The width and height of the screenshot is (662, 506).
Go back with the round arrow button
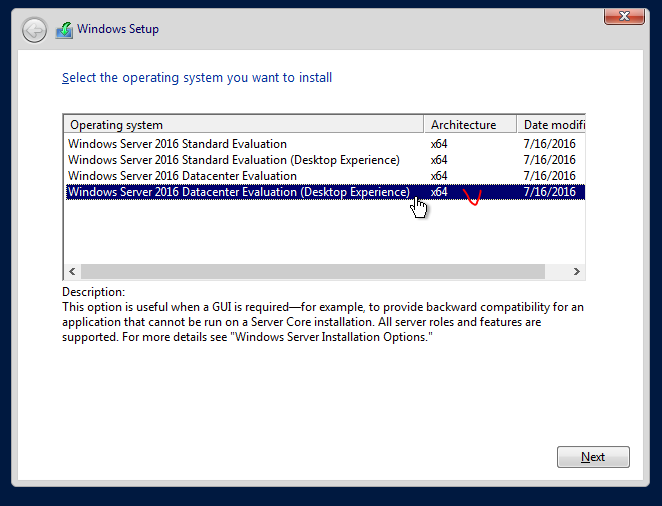point(34,30)
